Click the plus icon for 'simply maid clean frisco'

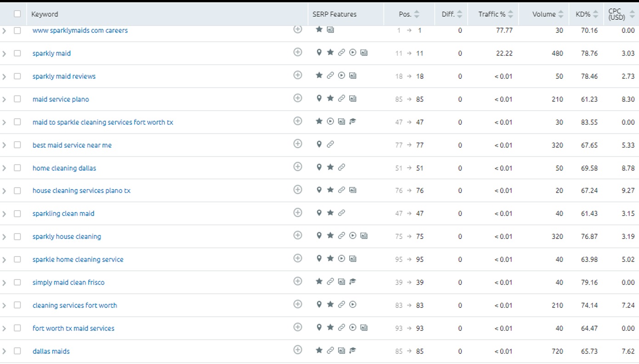[298, 281]
